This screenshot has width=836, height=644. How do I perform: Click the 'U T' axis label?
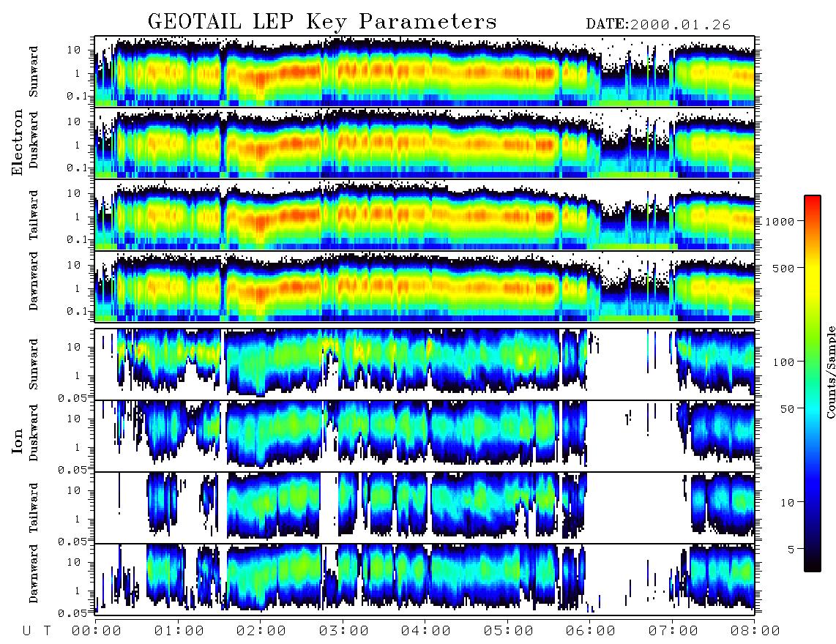(x=37, y=631)
